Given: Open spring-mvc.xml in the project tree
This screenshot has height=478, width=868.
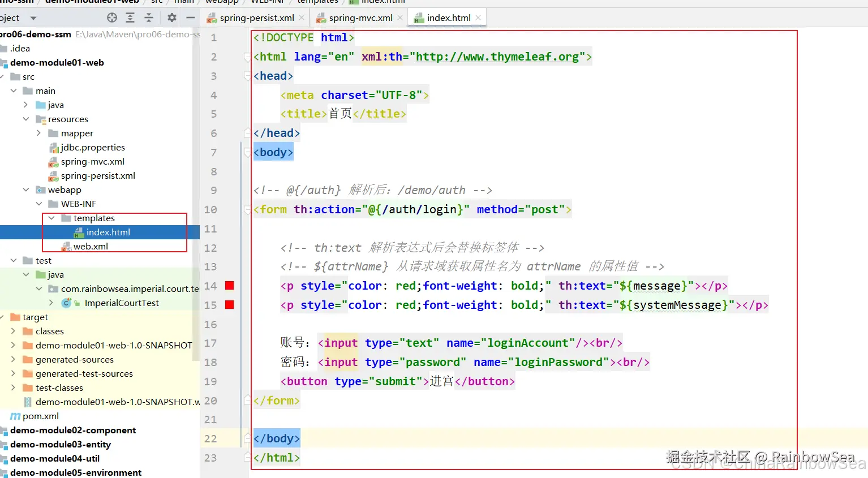Looking at the screenshot, I should tap(93, 161).
